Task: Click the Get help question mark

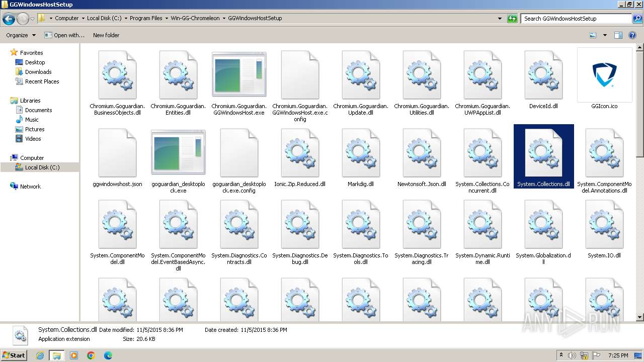Action: click(632, 35)
